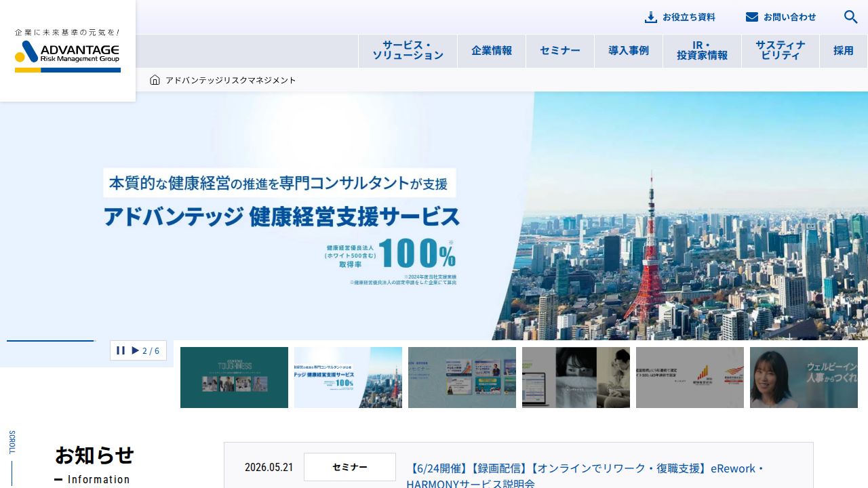The width and height of the screenshot is (868, 488).
Task: Open IR・投資家情報 menu
Action: 702,51
